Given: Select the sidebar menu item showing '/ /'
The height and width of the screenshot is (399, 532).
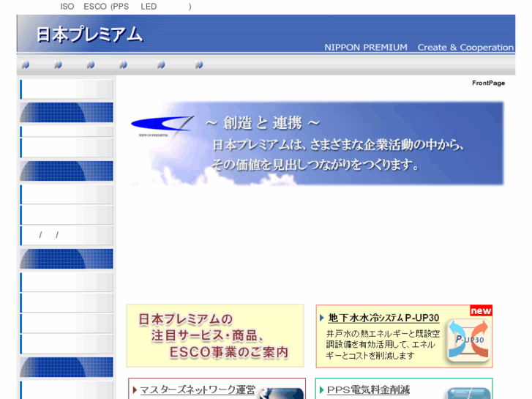Looking at the screenshot, I should (67, 235).
